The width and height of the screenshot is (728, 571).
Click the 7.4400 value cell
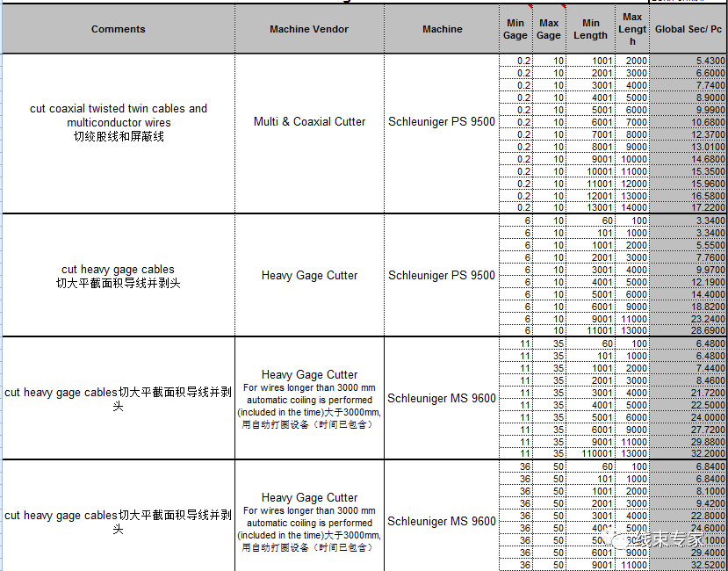688,368
